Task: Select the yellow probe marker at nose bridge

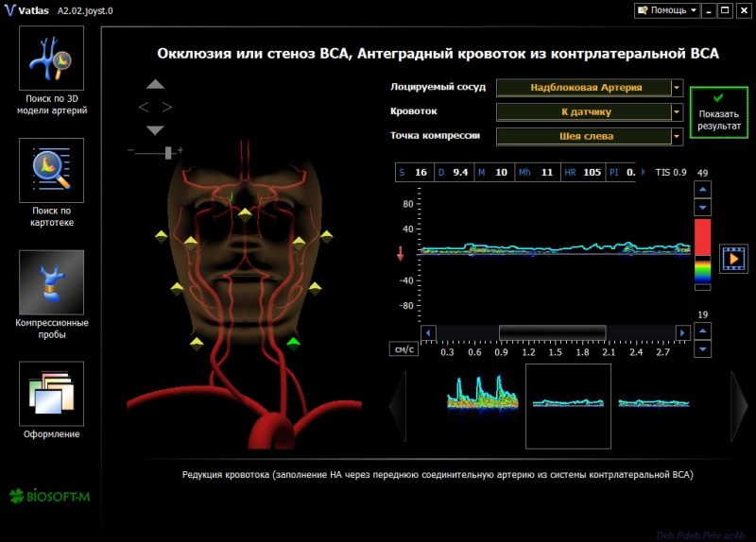Action: tap(245, 213)
